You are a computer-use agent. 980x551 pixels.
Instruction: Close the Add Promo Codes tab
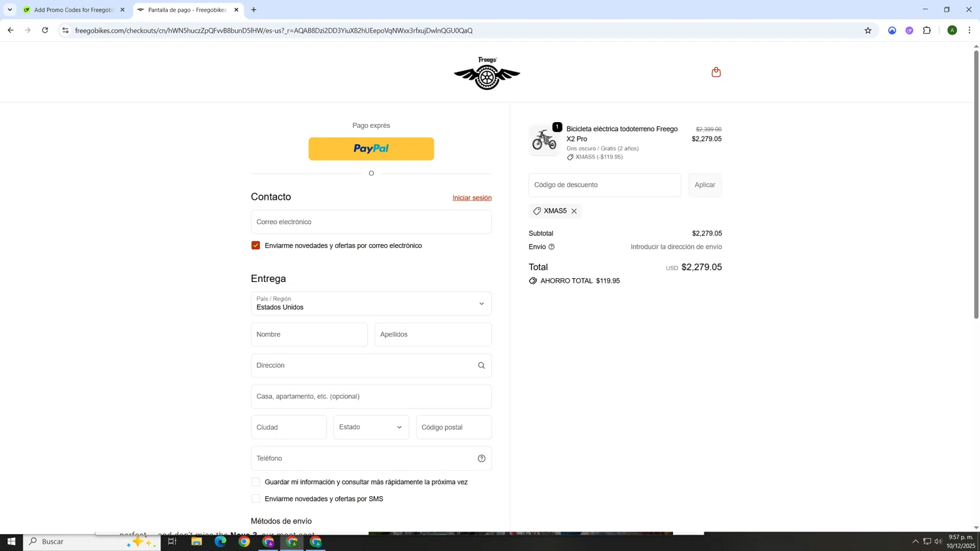(122, 10)
